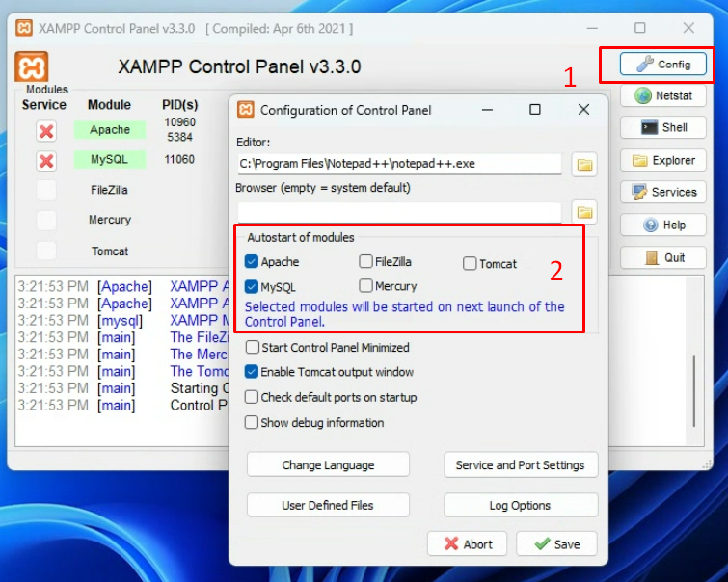Screen dimensions: 728x582
Task: Launch the Shell button
Action: (663, 127)
